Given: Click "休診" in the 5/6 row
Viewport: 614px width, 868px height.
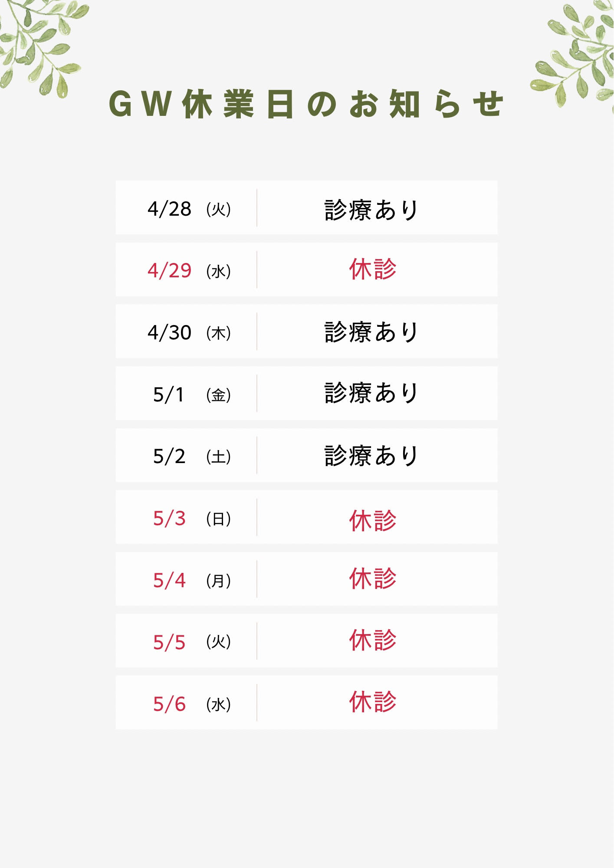Looking at the screenshot, I should [373, 702].
